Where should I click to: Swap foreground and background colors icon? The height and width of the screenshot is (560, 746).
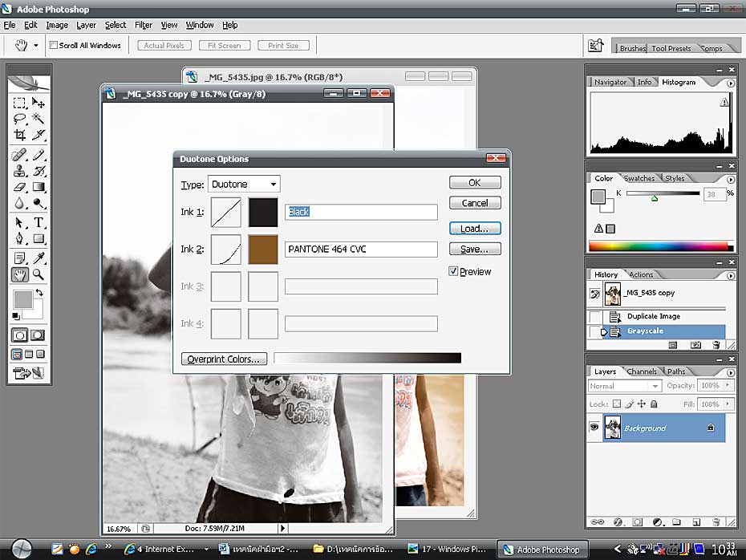pyautogui.click(x=39, y=293)
